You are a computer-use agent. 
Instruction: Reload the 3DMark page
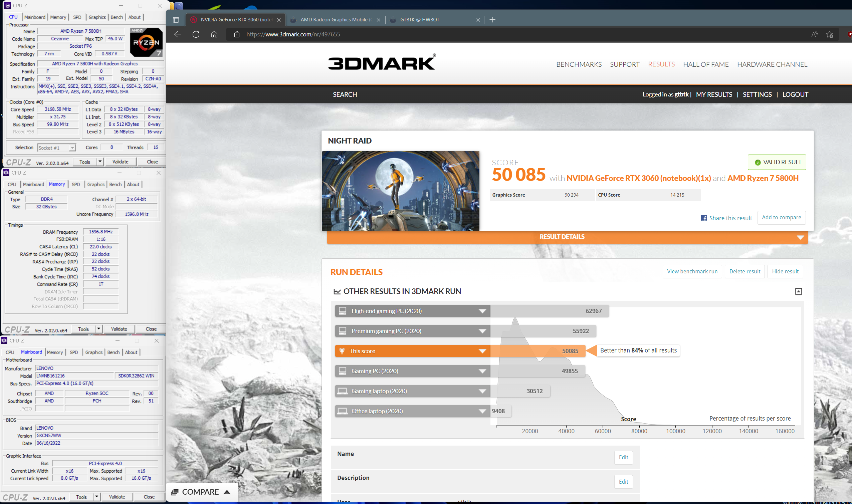point(196,34)
